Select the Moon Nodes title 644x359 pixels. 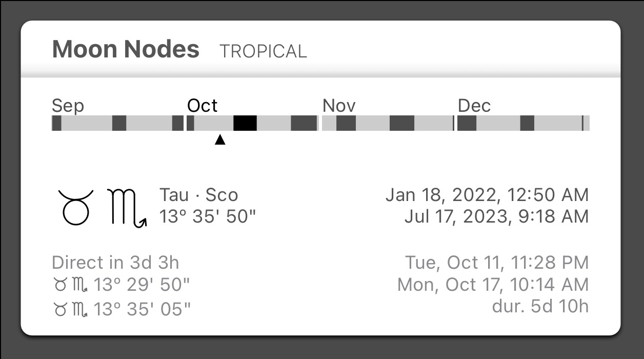[126, 49]
